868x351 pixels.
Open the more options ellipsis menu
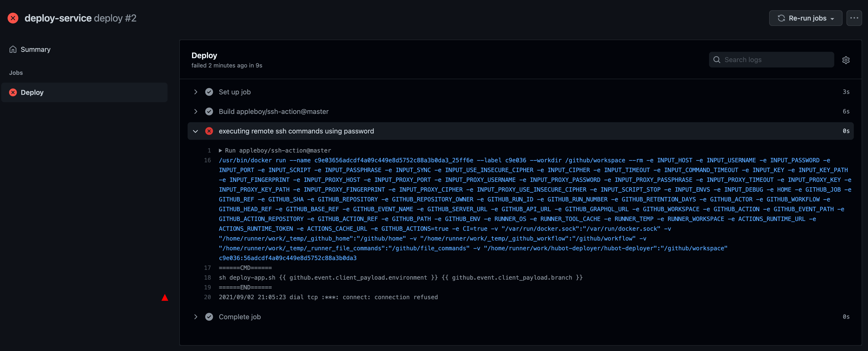point(854,18)
